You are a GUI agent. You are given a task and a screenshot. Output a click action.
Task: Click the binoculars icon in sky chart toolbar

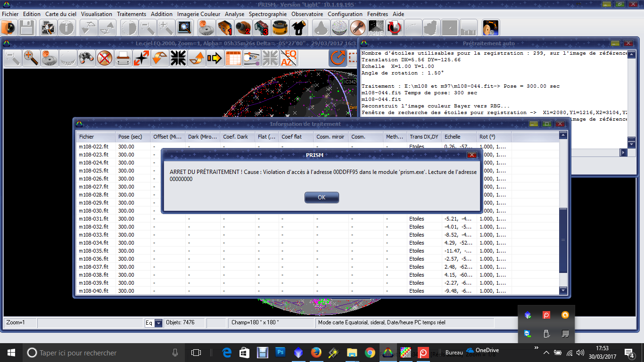[x=86, y=58]
